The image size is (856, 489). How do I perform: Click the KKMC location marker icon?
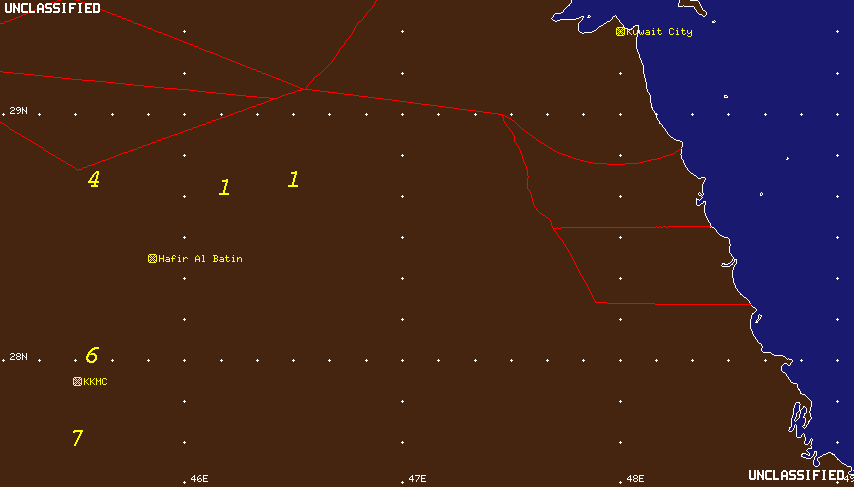click(77, 382)
